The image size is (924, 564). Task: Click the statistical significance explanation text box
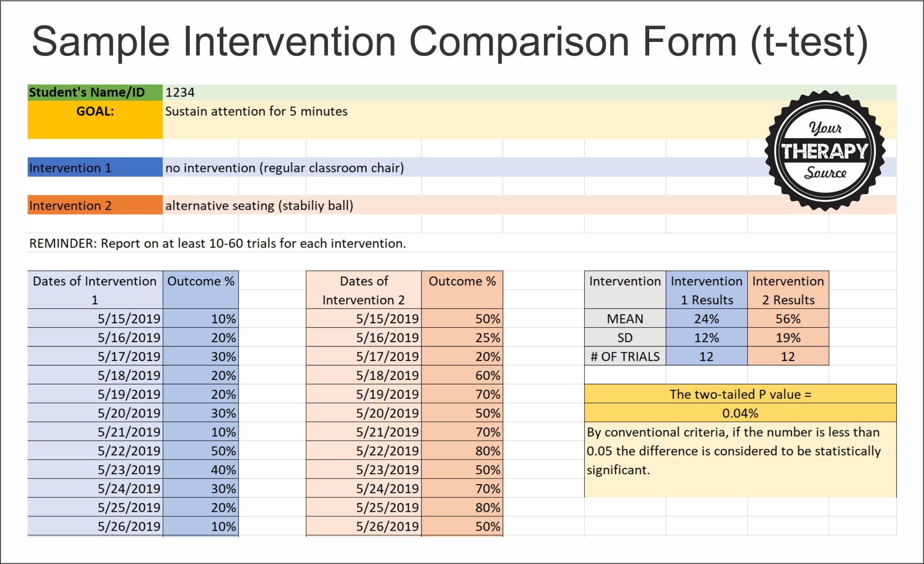740,460
